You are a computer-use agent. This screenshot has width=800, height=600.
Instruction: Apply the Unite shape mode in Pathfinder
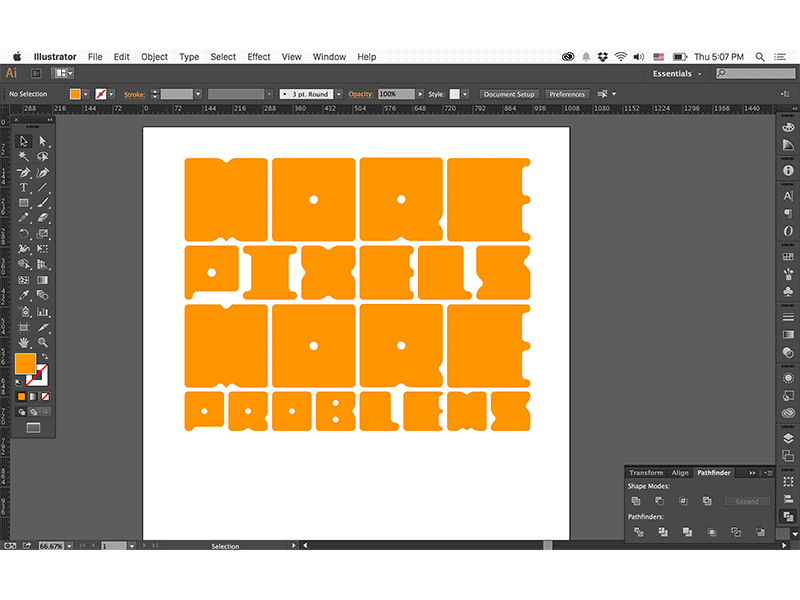coord(636,501)
